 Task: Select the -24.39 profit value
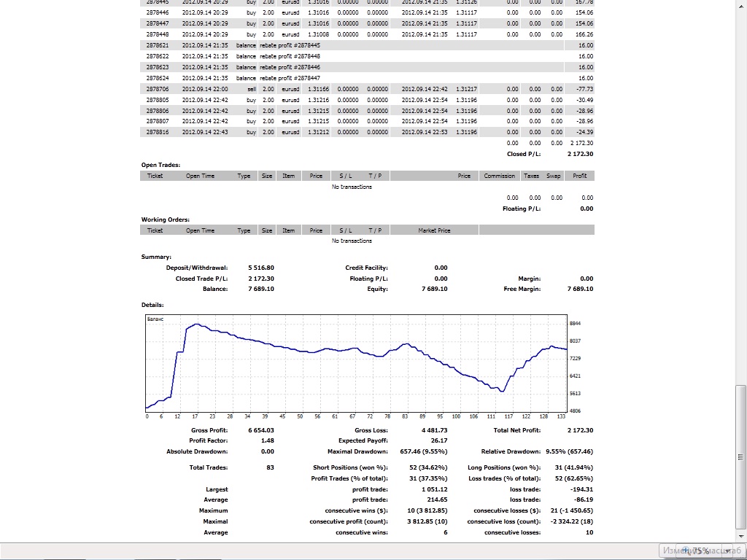(584, 132)
